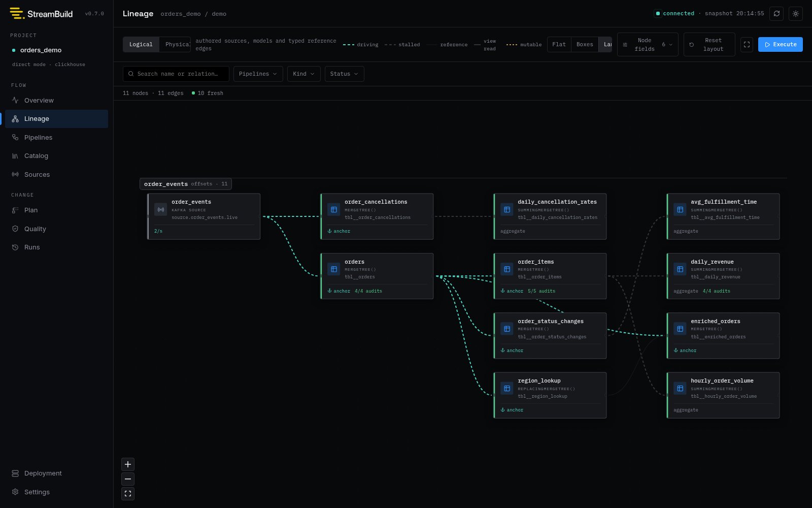Zoom in with the plus button
The image size is (812, 508).
(128, 464)
